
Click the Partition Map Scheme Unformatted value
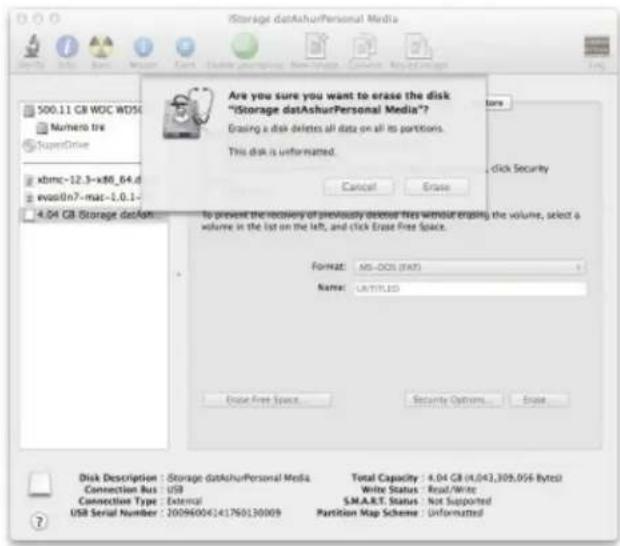click(456, 513)
